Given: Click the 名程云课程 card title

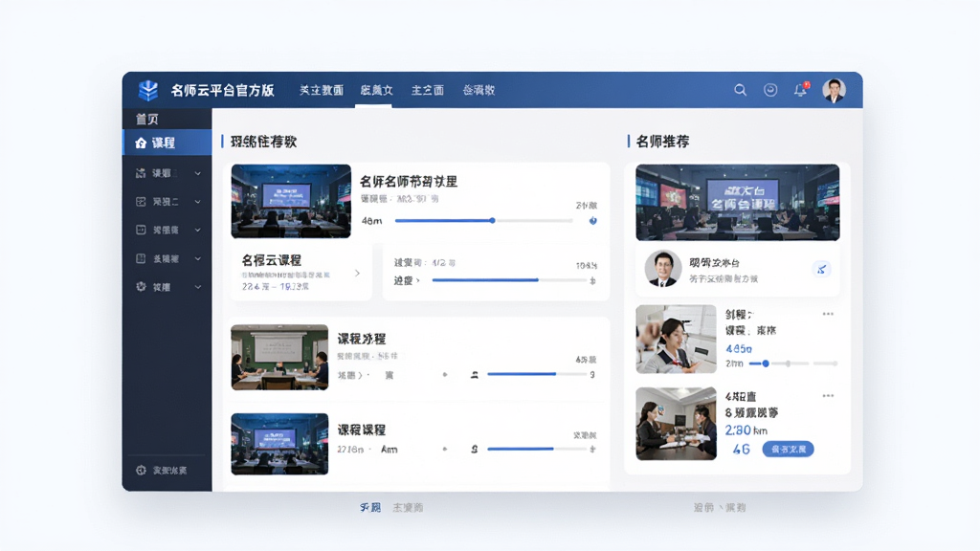Looking at the screenshot, I should pyautogui.click(x=271, y=260).
